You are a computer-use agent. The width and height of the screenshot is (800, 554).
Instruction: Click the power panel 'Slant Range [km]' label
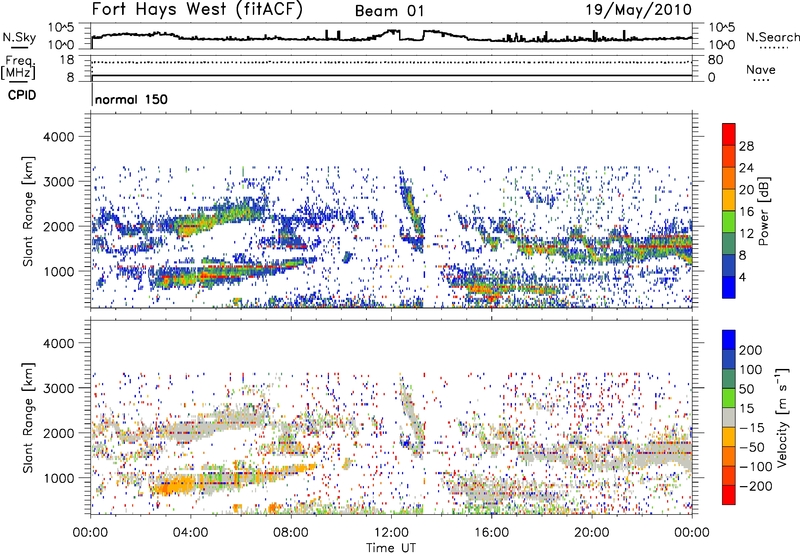[28, 211]
